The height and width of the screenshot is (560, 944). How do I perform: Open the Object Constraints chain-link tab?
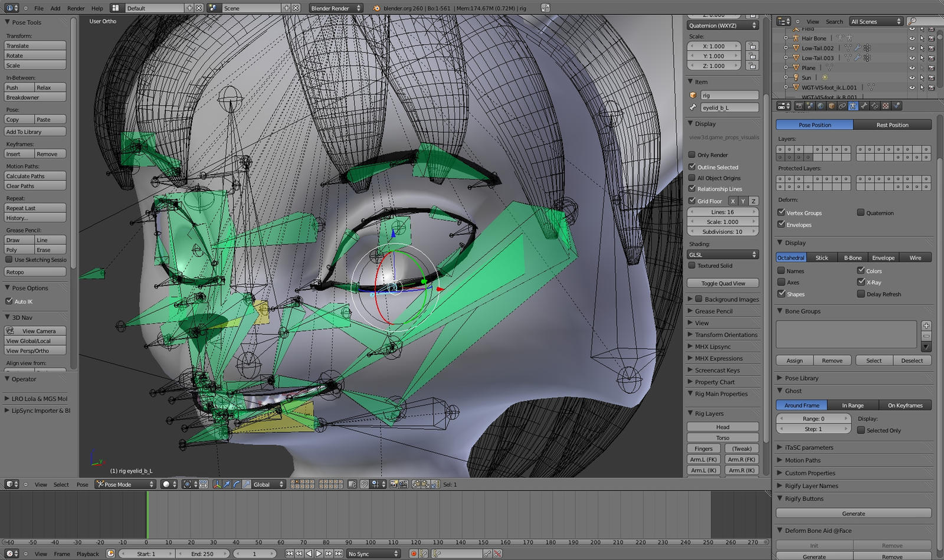[x=842, y=106]
